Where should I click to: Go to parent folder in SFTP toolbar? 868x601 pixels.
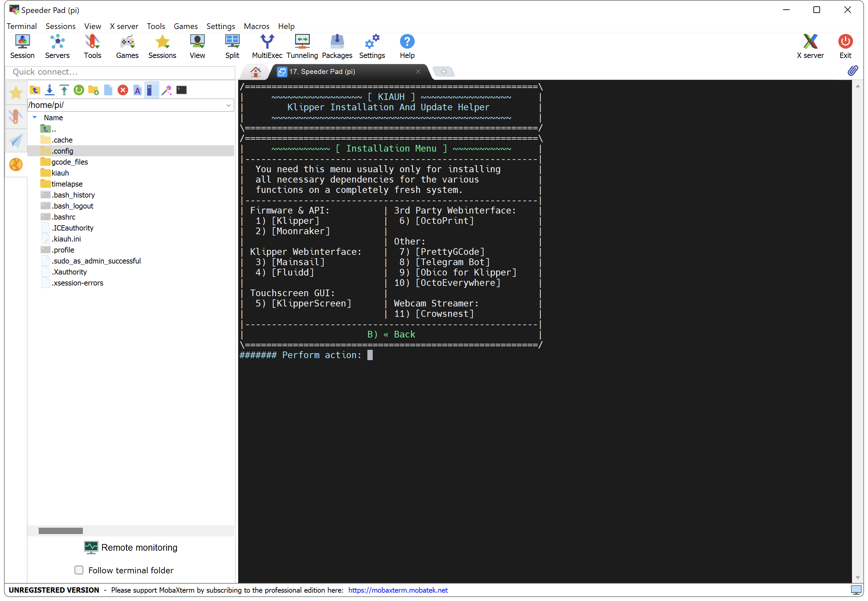(35, 90)
